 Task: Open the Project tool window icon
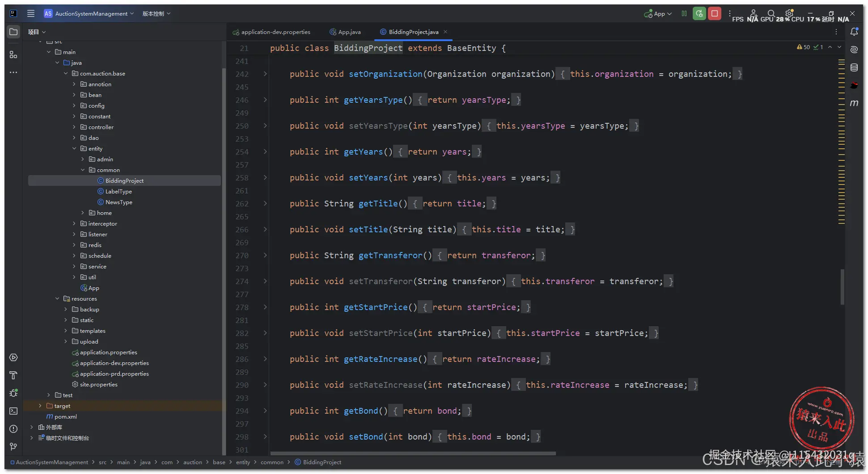click(13, 32)
